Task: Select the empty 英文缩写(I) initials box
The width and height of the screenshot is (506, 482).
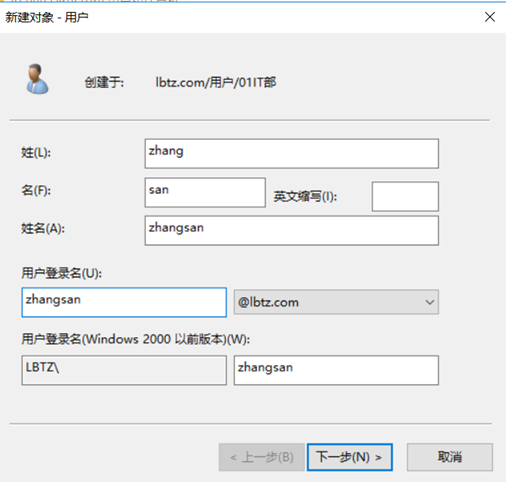Action: (x=405, y=196)
